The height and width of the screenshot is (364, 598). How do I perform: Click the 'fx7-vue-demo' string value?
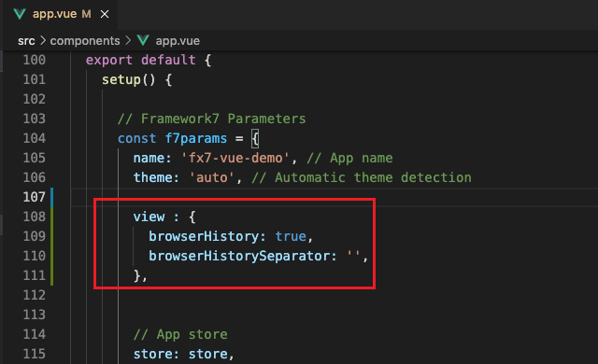235,158
